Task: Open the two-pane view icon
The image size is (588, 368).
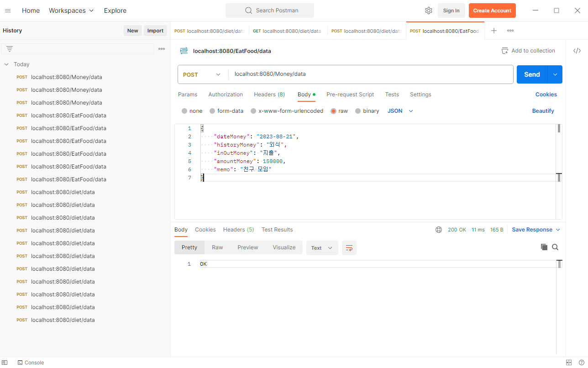Action: click(569, 363)
